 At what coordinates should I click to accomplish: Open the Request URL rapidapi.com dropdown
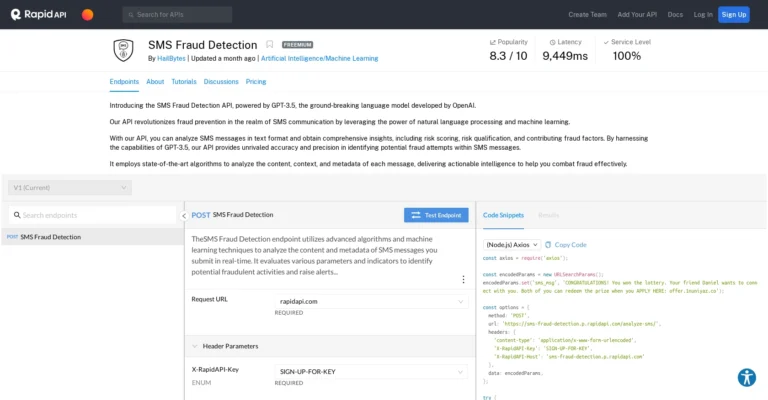click(371, 301)
